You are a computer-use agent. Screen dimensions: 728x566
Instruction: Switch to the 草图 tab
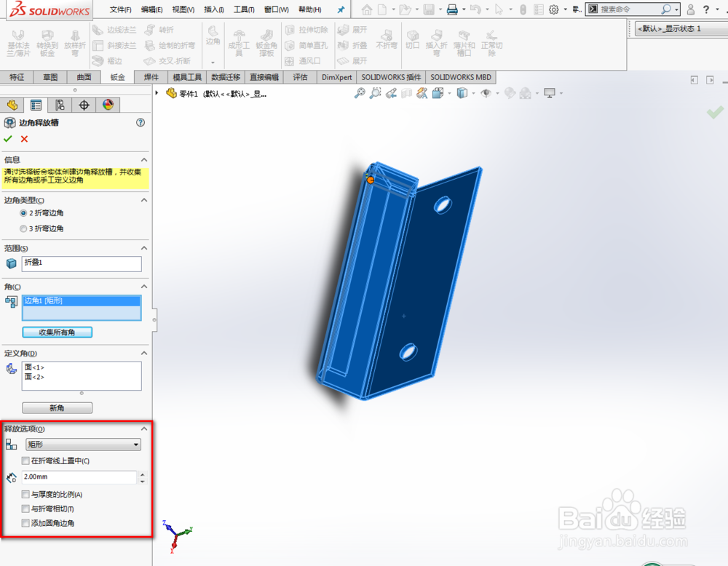tap(50, 77)
